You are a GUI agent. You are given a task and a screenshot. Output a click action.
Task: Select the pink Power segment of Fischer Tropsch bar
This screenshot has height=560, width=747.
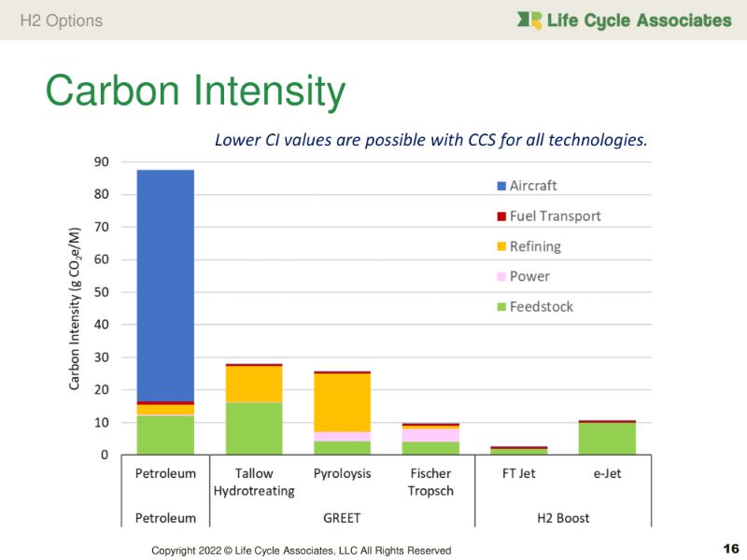coord(430,435)
